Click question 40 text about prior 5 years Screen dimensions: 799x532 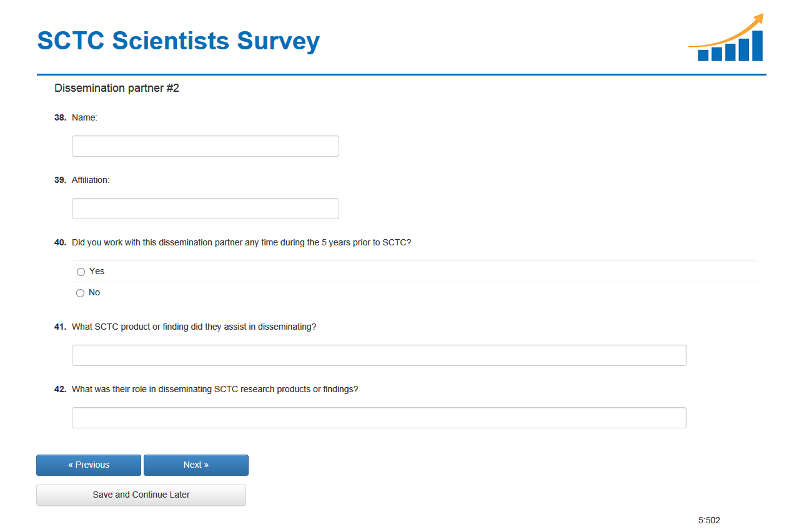(241, 242)
